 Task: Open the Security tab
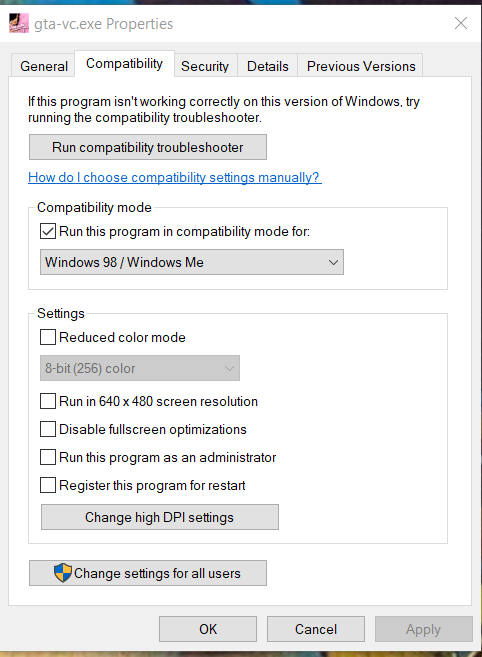point(205,66)
